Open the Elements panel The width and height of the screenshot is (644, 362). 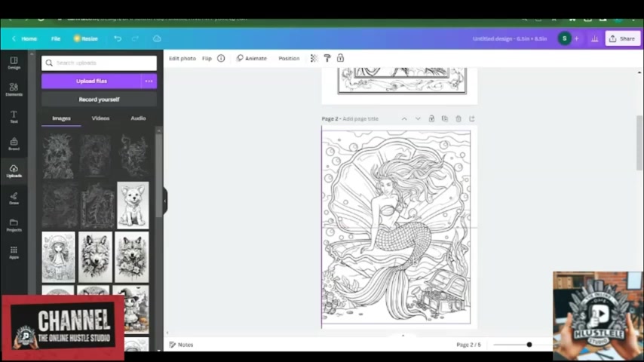pyautogui.click(x=14, y=89)
